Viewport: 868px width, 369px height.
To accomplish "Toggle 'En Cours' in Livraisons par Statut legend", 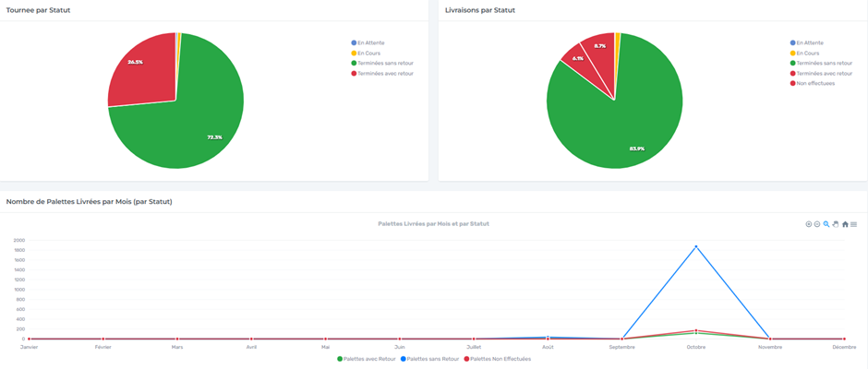I will point(811,54).
